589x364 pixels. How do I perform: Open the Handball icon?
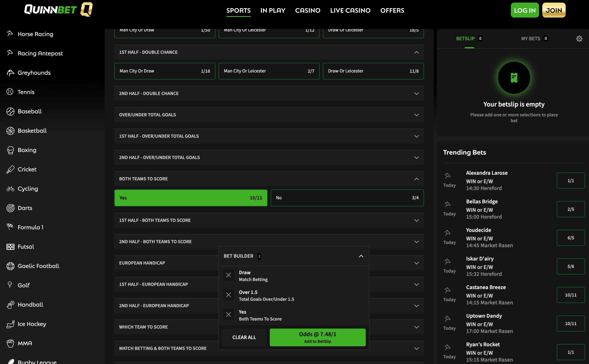10,305
